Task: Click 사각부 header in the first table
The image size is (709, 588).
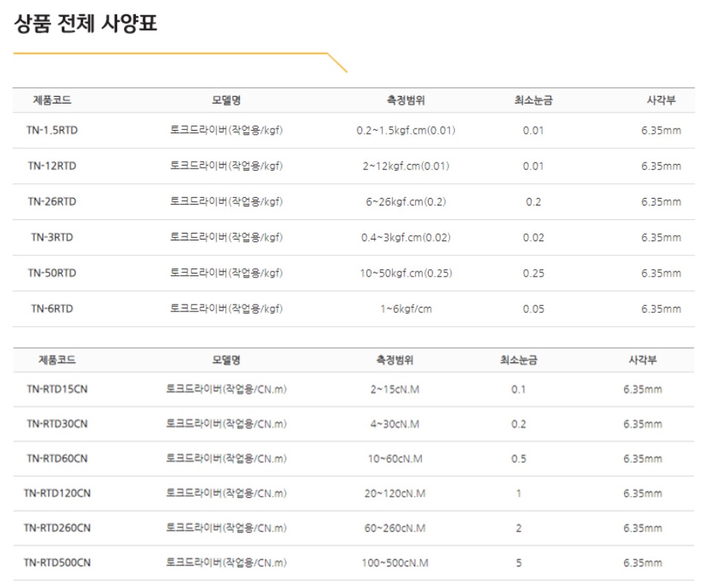Action: 661,100
